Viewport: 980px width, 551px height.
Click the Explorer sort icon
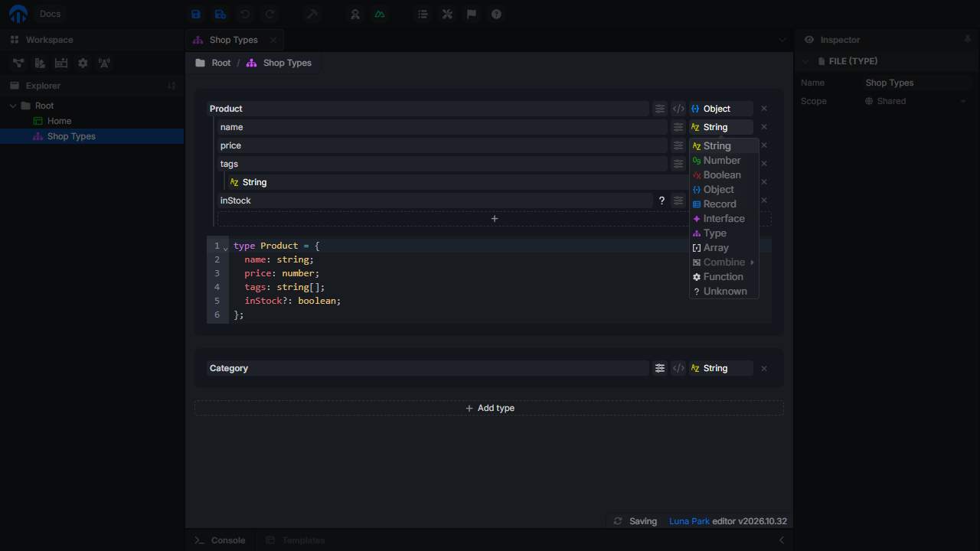[x=171, y=86]
